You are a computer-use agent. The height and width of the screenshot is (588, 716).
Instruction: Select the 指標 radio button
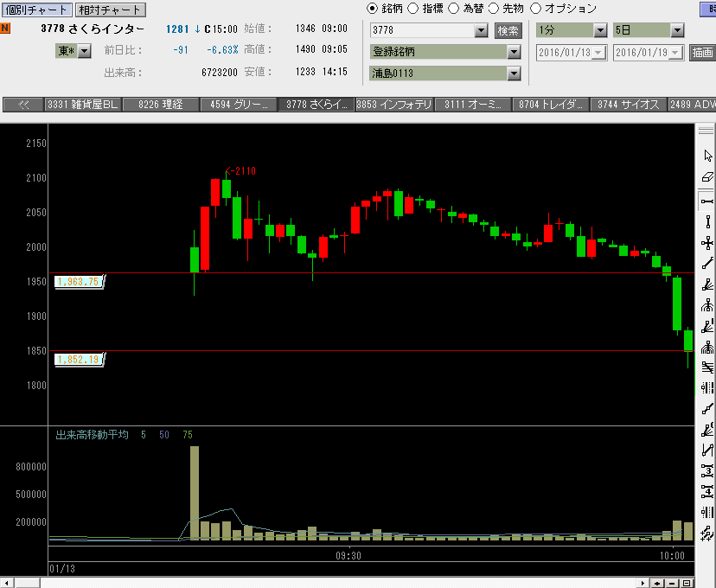click(x=412, y=9)
